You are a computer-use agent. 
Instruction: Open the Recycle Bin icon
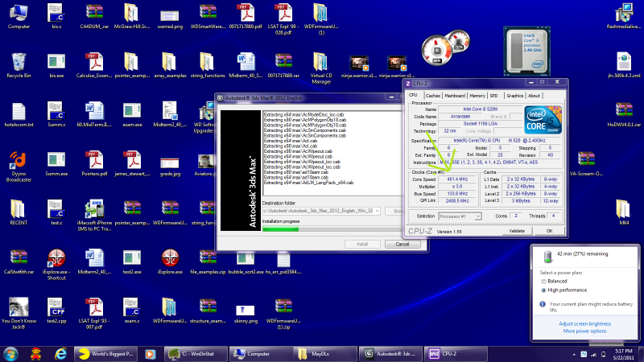point(19,65)
